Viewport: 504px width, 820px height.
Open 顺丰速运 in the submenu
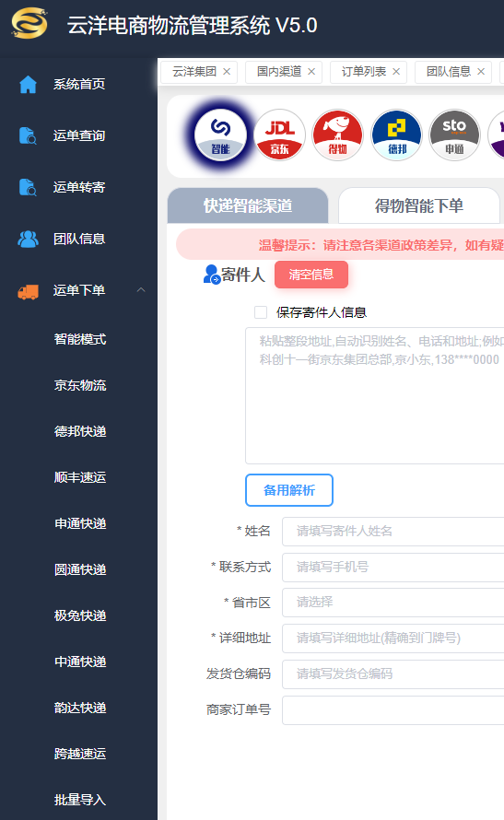tap(80, 477)
